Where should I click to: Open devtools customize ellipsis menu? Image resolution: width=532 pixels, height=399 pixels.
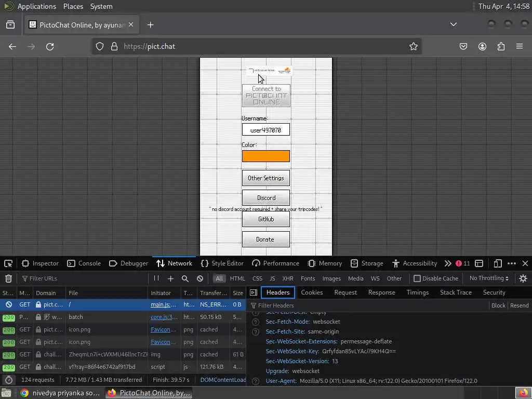click(512, 263)
